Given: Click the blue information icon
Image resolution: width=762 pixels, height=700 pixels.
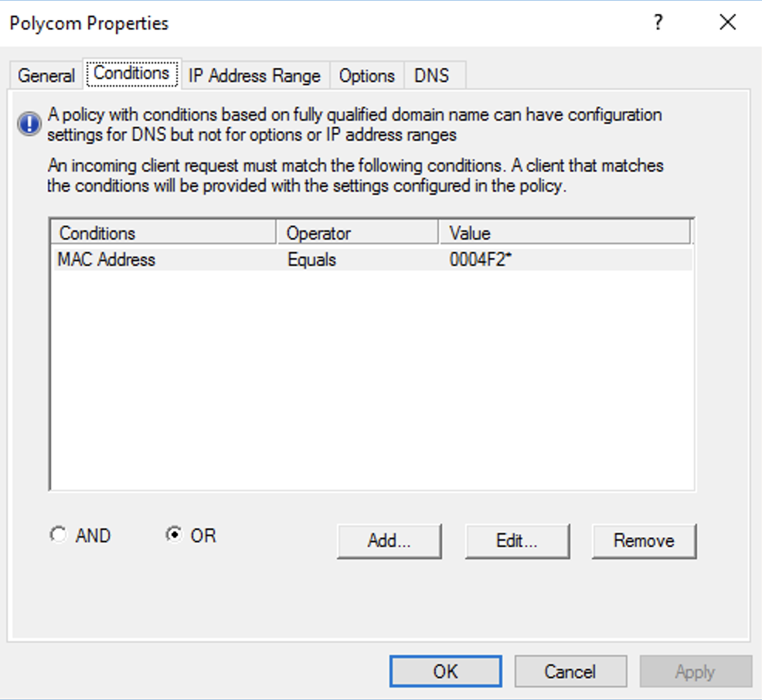Looking at the screenshot, I should [x=29, y=124].
